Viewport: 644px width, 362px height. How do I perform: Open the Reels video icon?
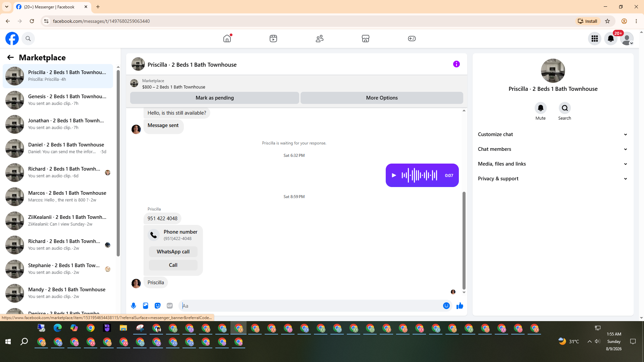click(273, 39)
